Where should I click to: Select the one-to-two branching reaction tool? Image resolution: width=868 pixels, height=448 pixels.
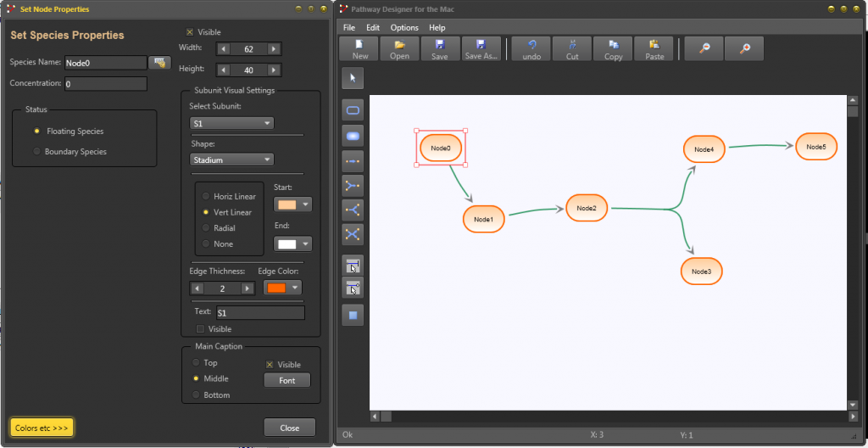(353, 210)
